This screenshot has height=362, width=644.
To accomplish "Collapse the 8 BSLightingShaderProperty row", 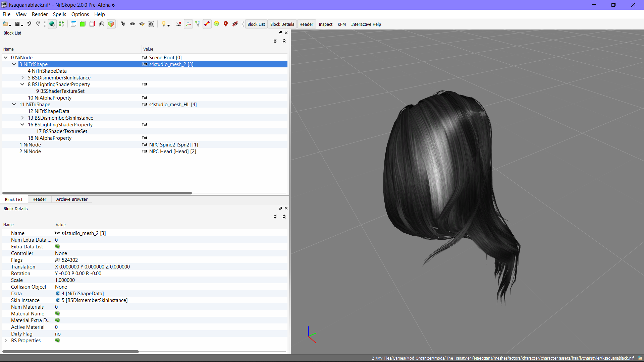I will tap(22, 84).
